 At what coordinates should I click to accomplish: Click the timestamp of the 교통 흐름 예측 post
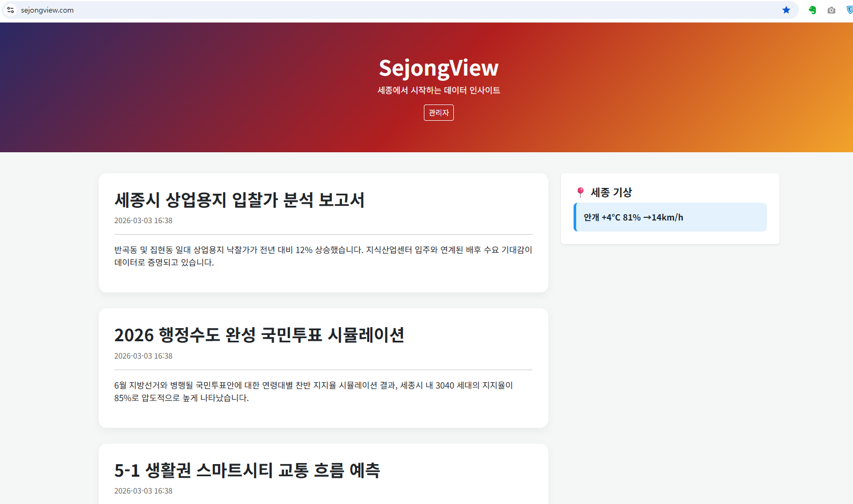pyautogui.click(x=143, y=491)
